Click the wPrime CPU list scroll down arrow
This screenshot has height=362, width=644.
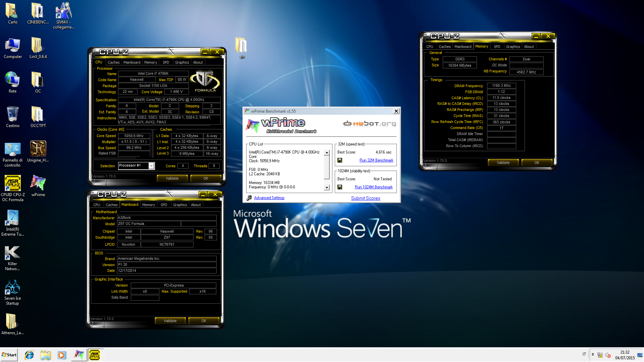point(327,188)
